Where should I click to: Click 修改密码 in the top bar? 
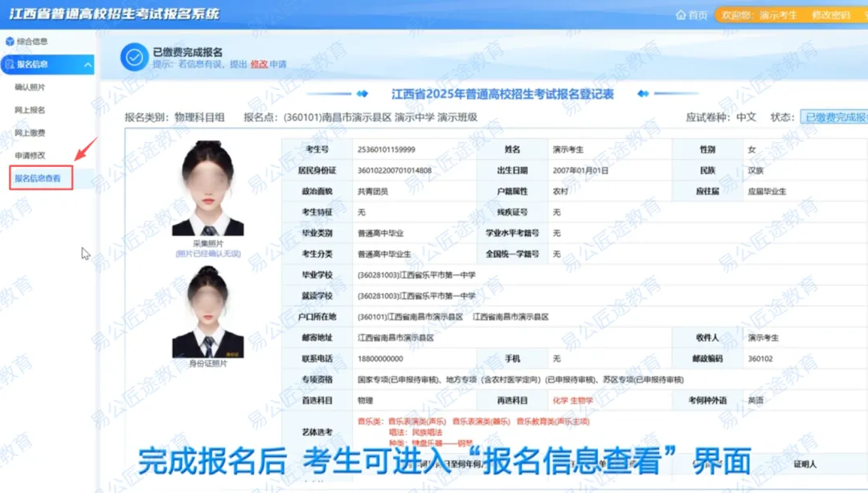tap(830, 15)
